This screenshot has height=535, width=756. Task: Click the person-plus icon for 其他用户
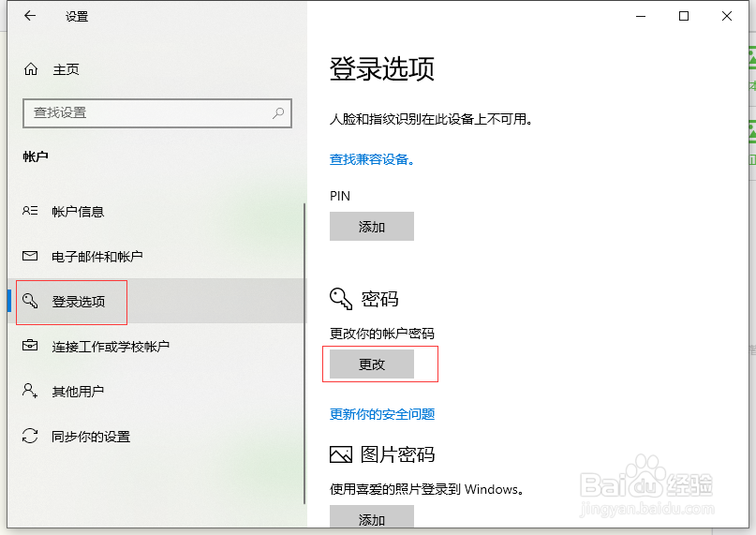pyautogui.click(x=30, y=391)
